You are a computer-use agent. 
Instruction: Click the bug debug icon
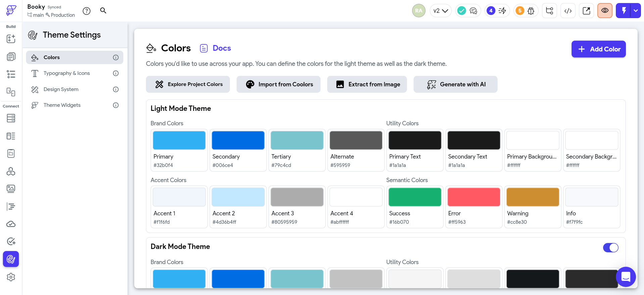(531, 11)
